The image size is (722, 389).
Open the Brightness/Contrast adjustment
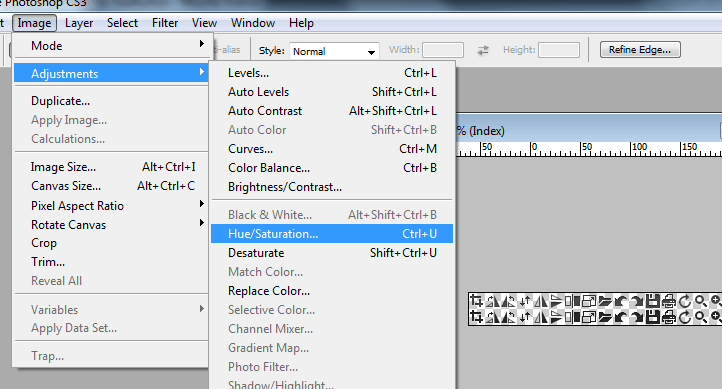[332, 187]
